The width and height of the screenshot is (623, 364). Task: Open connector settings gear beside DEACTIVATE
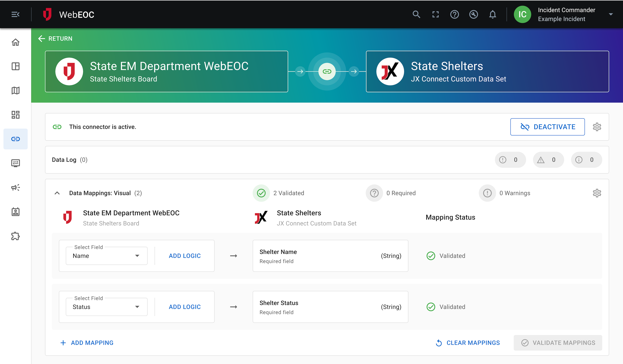click(x=597, y=127)
